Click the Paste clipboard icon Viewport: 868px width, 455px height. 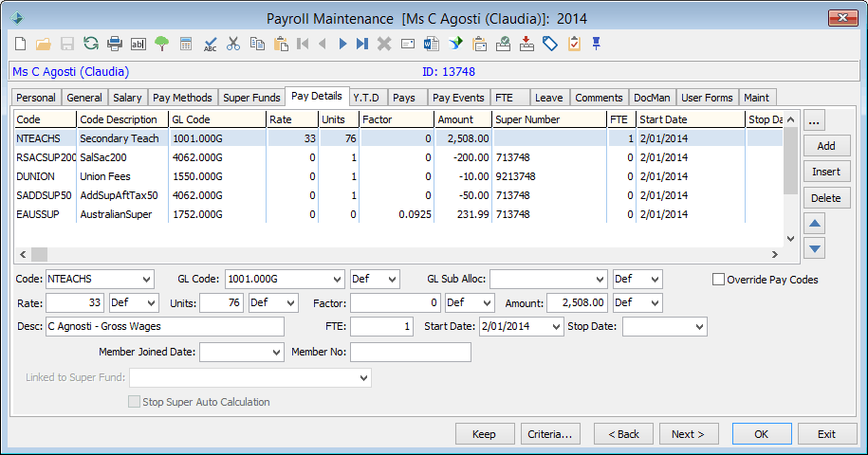[281, 44]
